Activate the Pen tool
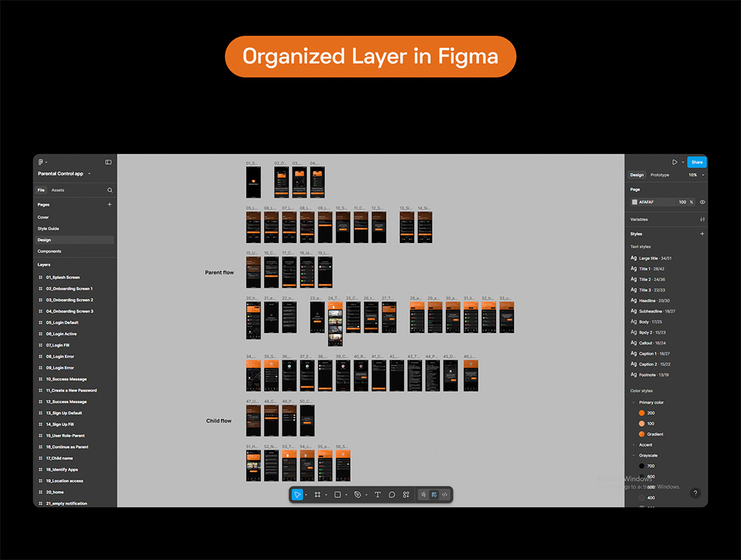 click(x=357, y=494)
